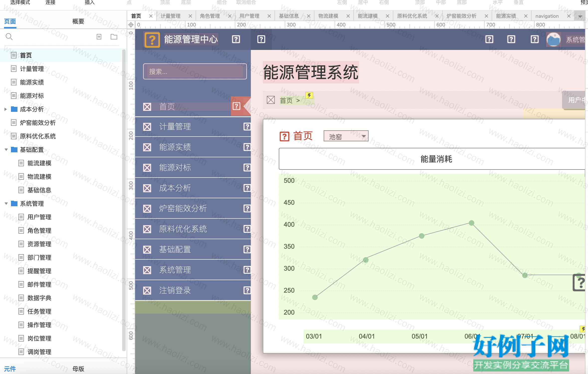Click the ruler origin crosshair icon
The width and height of the screenshot is (588, 374).
coord(131,25)
